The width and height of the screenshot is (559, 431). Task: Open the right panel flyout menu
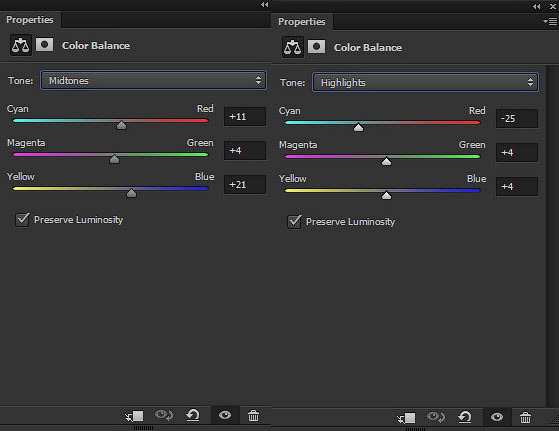tap(550, 22)
